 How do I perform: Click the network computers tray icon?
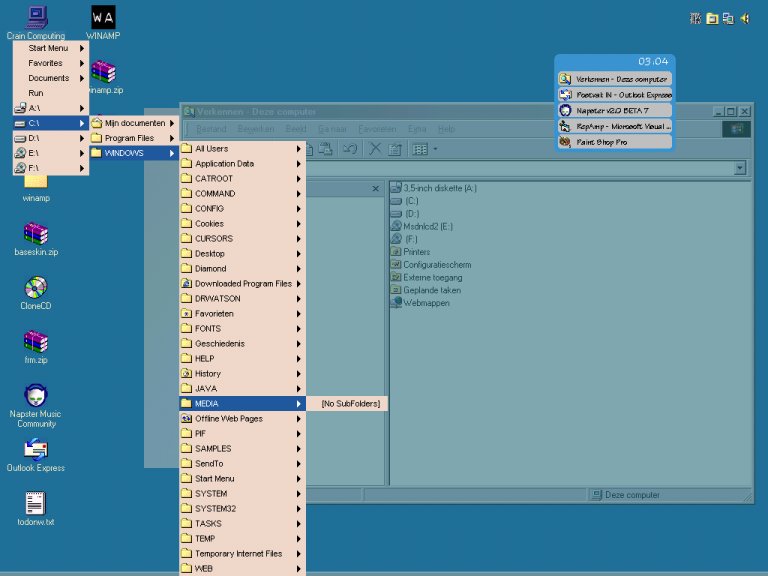(728, 18)
